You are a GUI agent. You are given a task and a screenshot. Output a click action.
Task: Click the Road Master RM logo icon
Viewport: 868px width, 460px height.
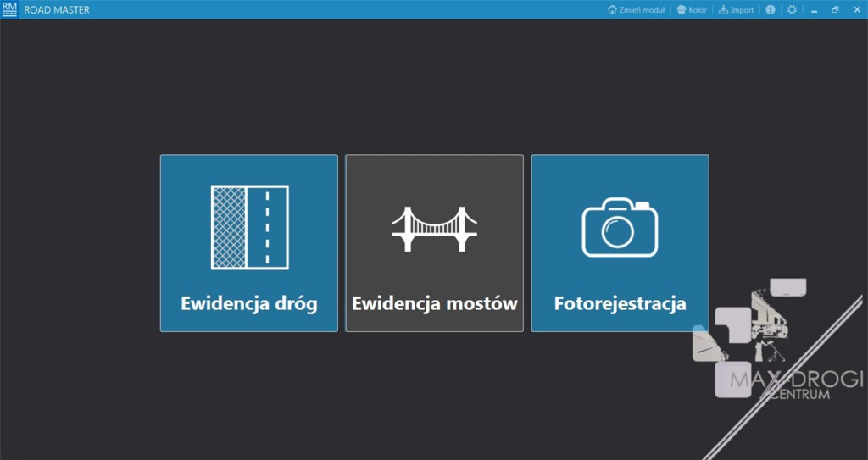click(9, 9)
